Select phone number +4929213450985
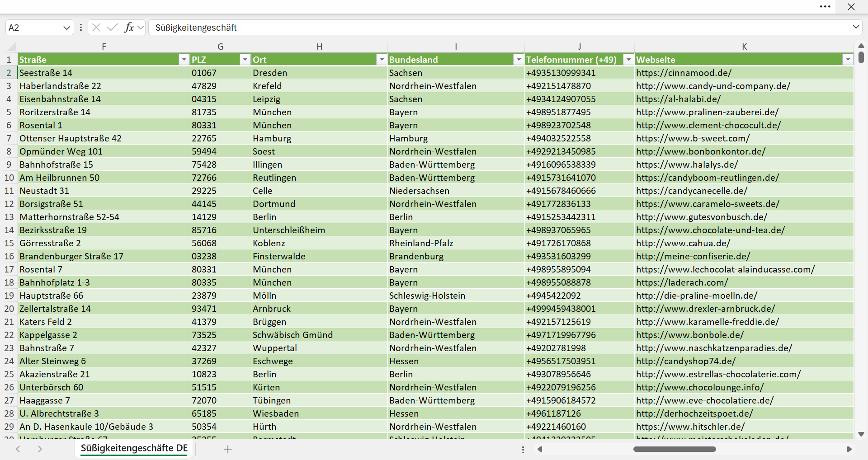 (x=580, y=151)
